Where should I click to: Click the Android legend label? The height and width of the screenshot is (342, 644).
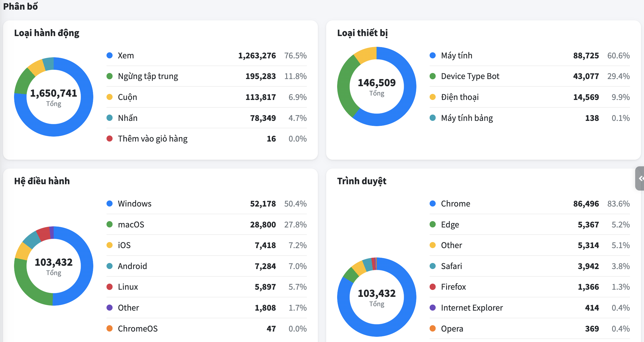(x=132, y=266)
